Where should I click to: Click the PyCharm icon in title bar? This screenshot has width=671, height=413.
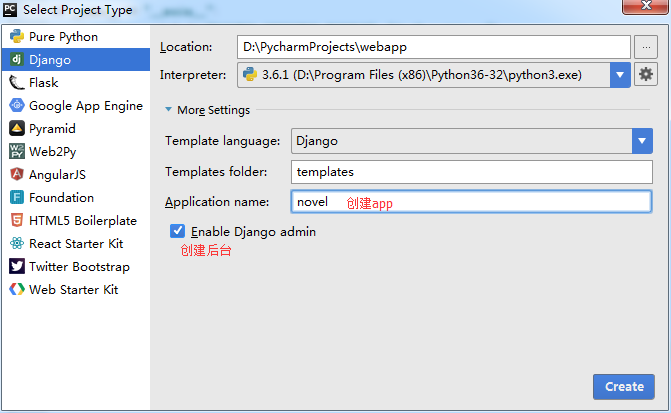[x=10, y=9]
